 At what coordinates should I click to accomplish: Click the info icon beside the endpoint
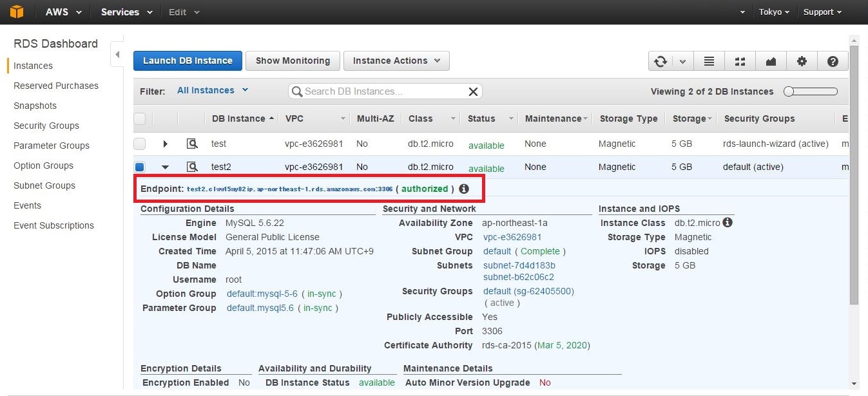[x=464, y=189]
